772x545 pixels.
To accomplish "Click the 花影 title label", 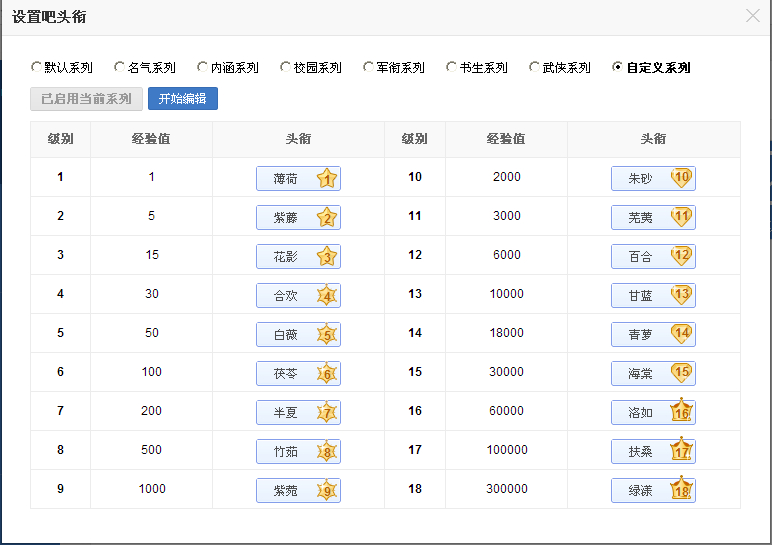I will (x=286, y=256).
